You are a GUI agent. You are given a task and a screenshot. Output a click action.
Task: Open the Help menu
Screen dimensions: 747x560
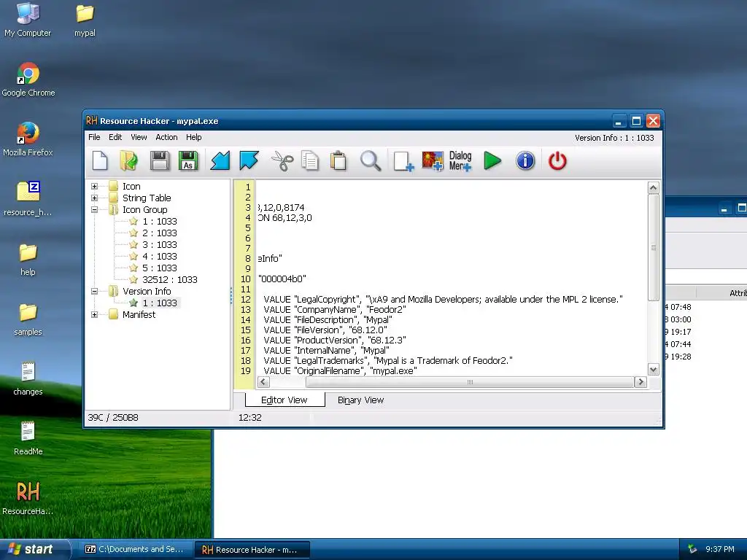coord(194,137)
